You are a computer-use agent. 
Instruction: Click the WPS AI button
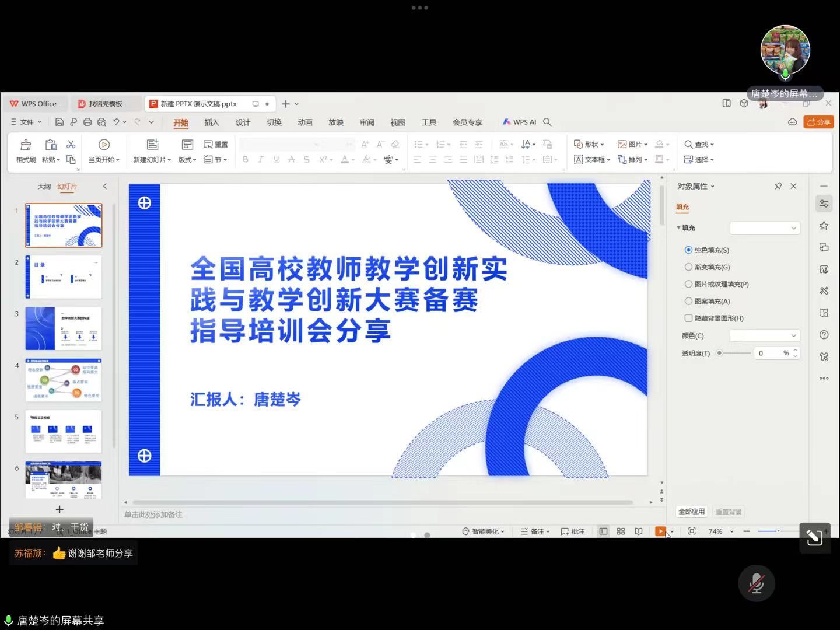click(x=519, y=122)
